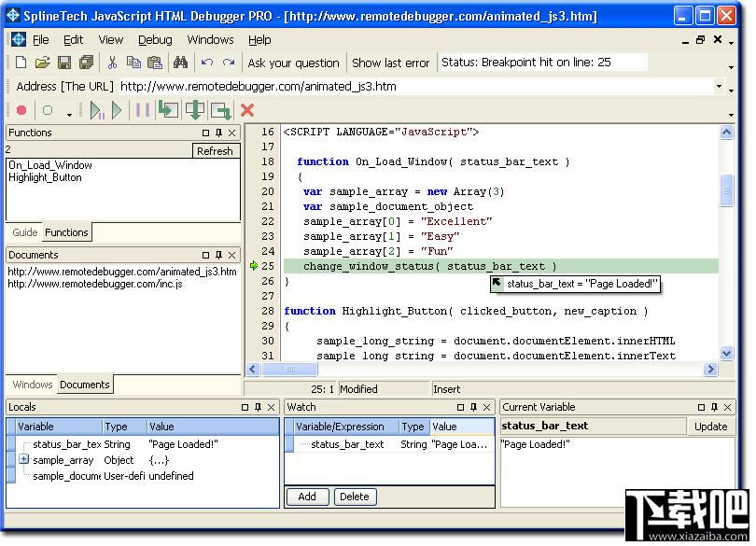Click the Cut scissors icon

click(x=112, y=63)
